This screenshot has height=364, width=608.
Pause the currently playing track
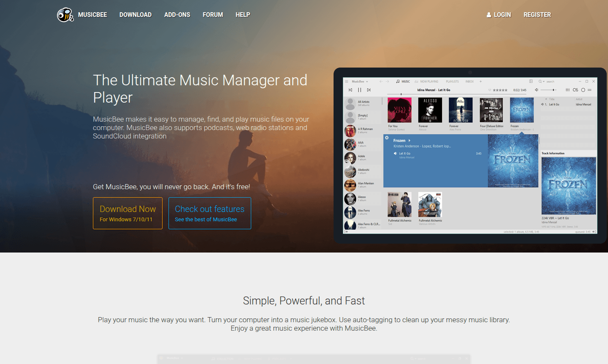[x=359, y=90]
